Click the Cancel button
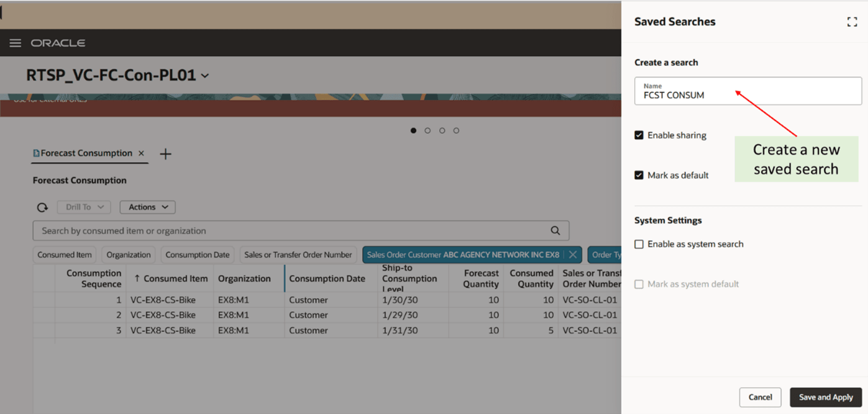This screenshot has height=414, width=868. [760, 397]
